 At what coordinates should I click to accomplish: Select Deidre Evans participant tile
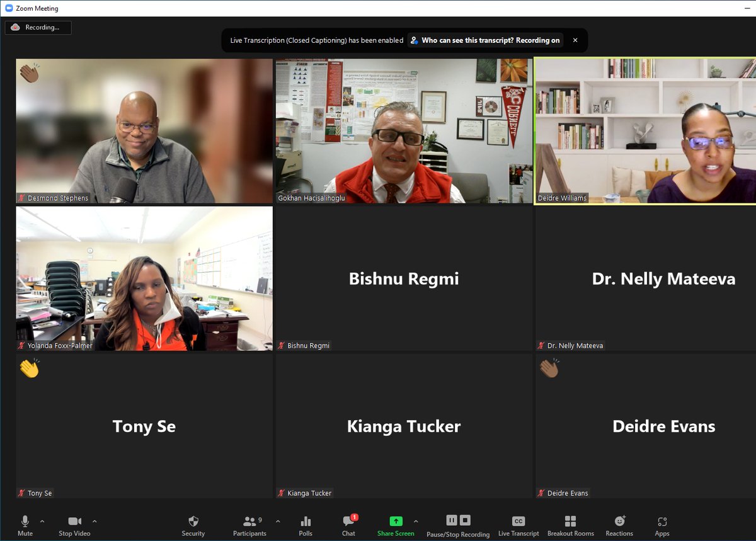click(x=645, y=426)
